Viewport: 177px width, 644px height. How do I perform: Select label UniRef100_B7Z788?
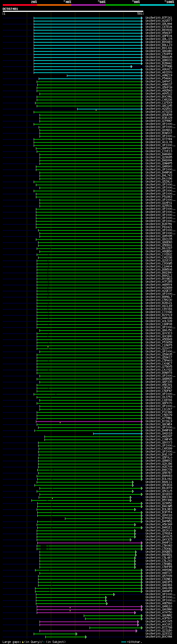point(159,628)
